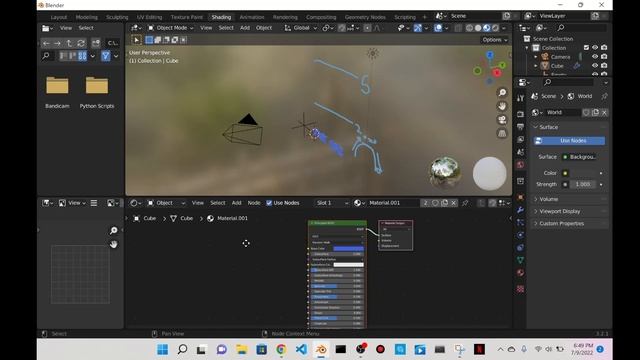This screenshot has width=640, height=360.
Task: Click the white Subsurface Color swatch
Action: pyautogui.click(x=348, y=265)
